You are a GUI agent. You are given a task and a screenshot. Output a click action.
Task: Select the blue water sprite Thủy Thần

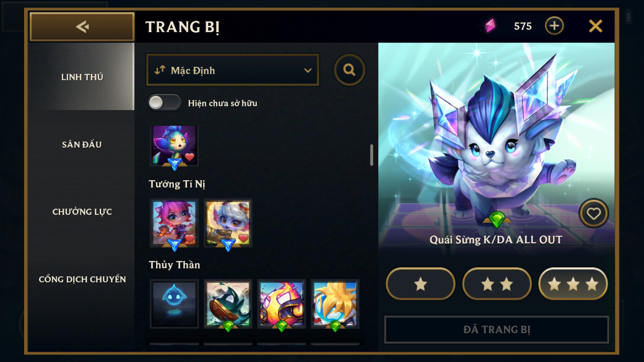point(174,303)
